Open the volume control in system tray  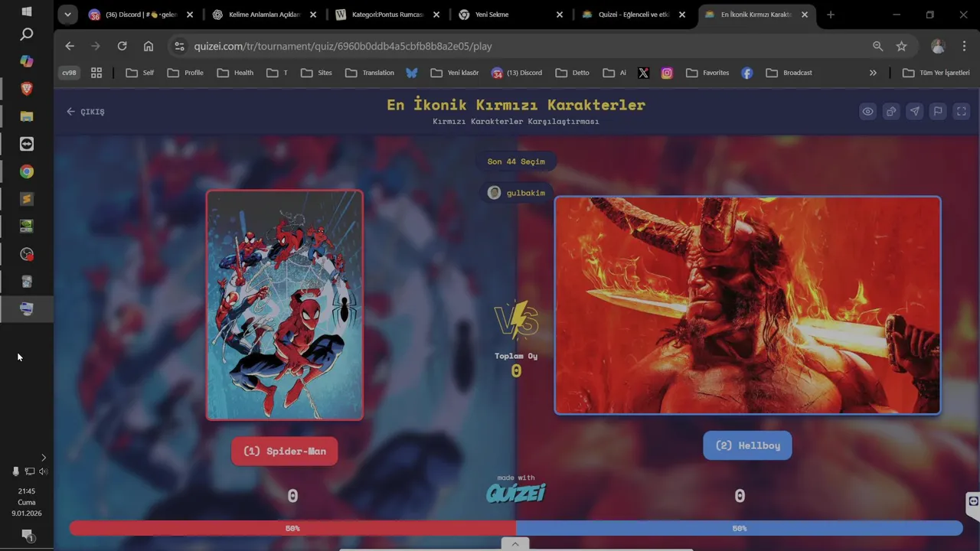[x=44, y=471]
